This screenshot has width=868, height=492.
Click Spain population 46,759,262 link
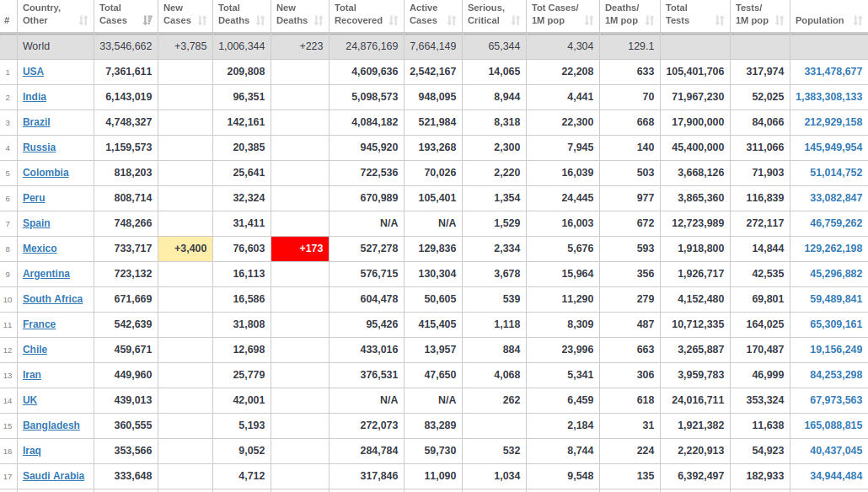[836, 223]
